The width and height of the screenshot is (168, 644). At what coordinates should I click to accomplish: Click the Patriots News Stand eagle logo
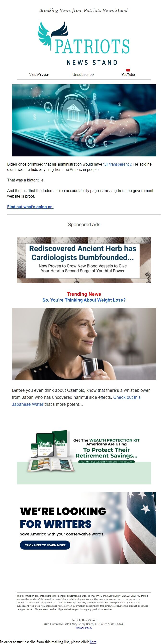tap(84, 44)
